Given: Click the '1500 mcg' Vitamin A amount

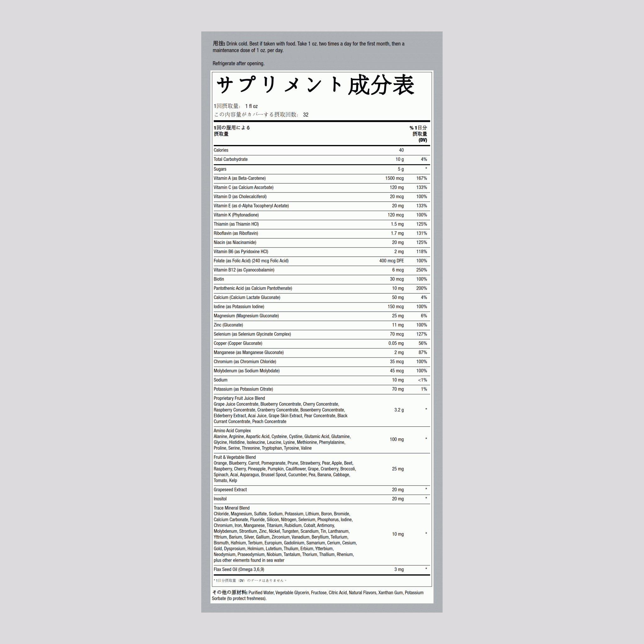Looking at the screenshot, I should tap(394, 178).
